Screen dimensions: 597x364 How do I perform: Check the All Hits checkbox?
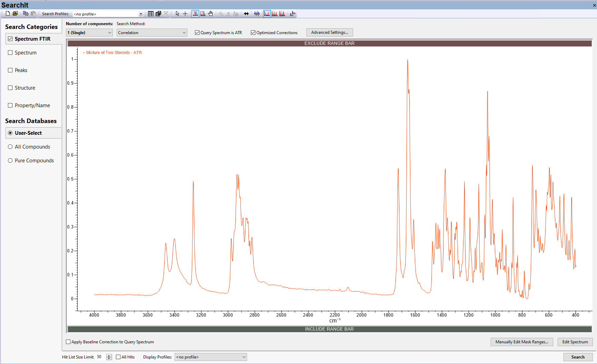coord(118,357)
